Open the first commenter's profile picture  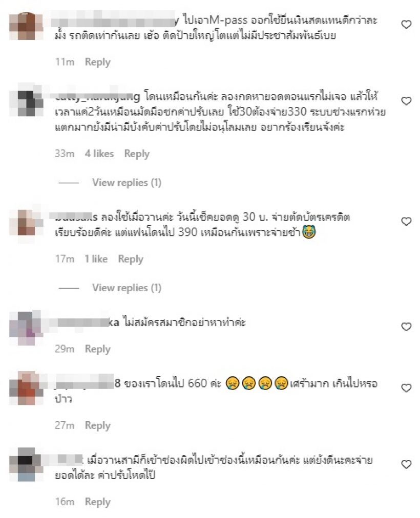(x=26, y=26)
